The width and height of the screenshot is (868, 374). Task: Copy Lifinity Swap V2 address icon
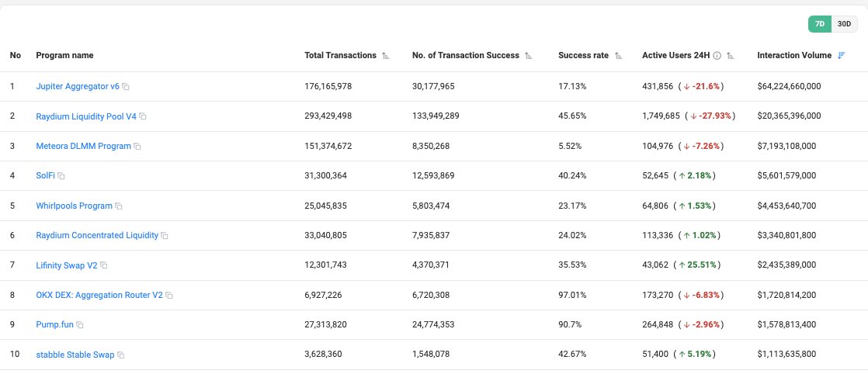[x=103, y=265]
